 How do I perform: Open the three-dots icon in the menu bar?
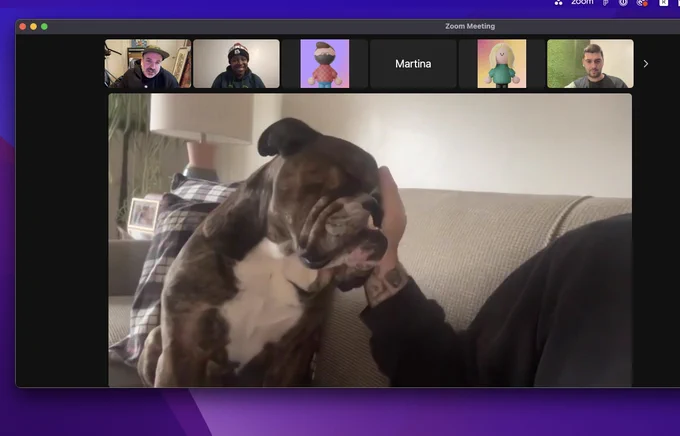point(559,3)
